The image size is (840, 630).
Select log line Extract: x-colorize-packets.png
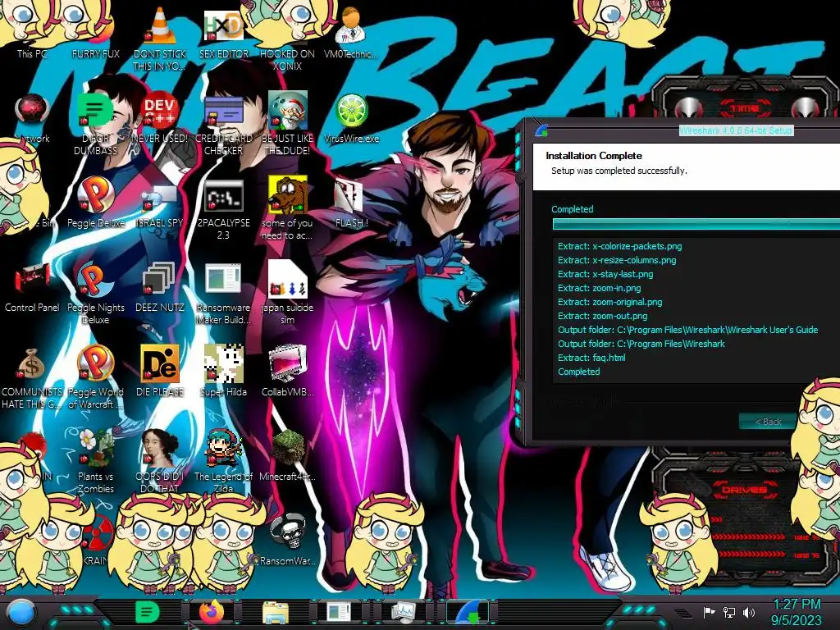click(x=620, y=246)
